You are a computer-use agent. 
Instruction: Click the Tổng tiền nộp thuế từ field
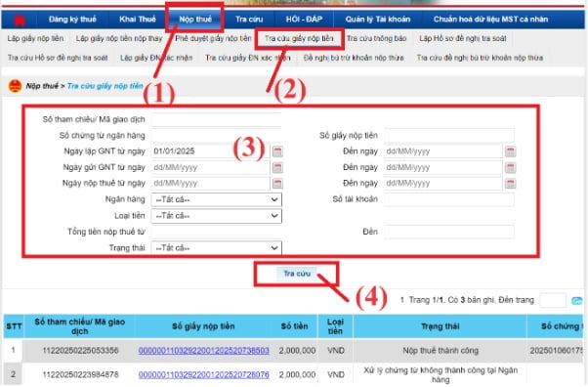[x=217, y=232]
